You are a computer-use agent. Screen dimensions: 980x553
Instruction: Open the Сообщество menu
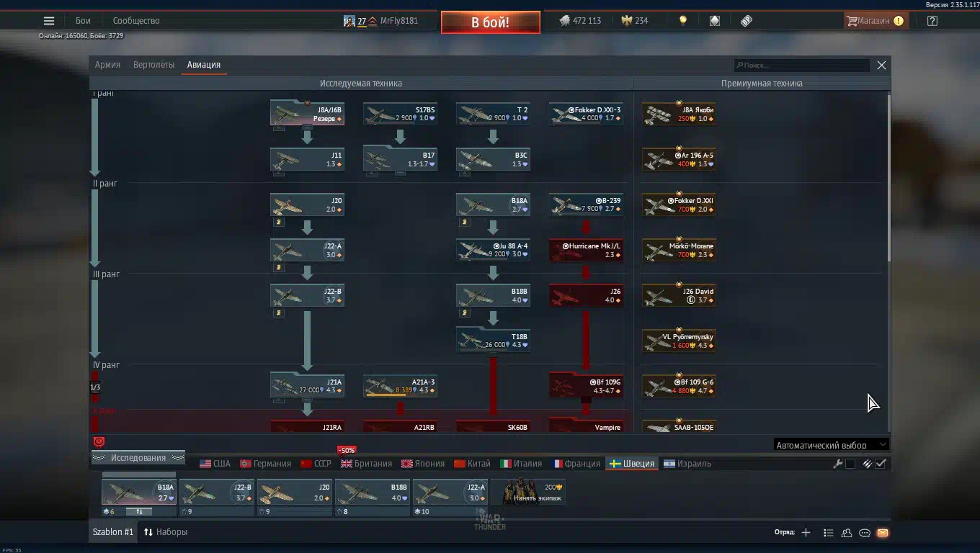[x=136, y=21]
